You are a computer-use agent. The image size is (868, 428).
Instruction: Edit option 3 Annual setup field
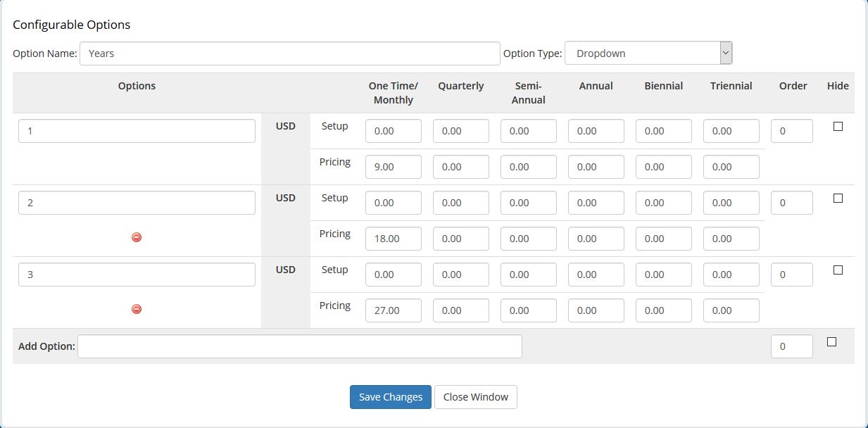pos(596,275)
